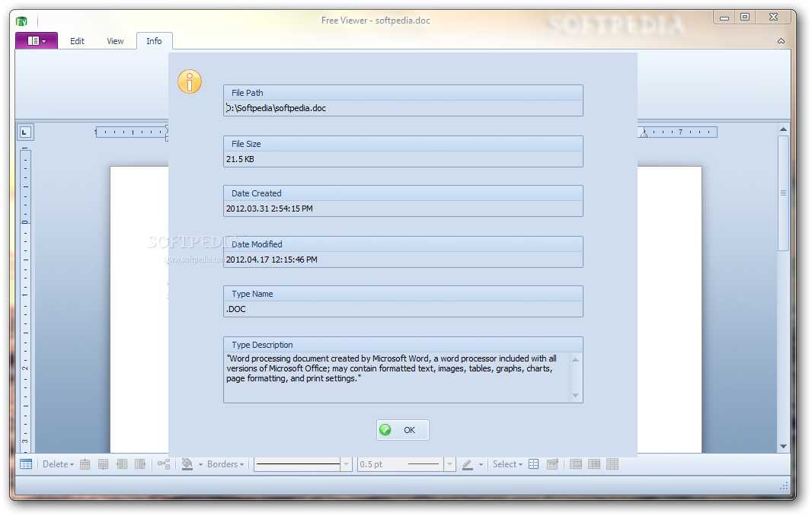Maximize the Free Viewer window
The height and width of the screenshot is (516, 812).
pos(745,18)
